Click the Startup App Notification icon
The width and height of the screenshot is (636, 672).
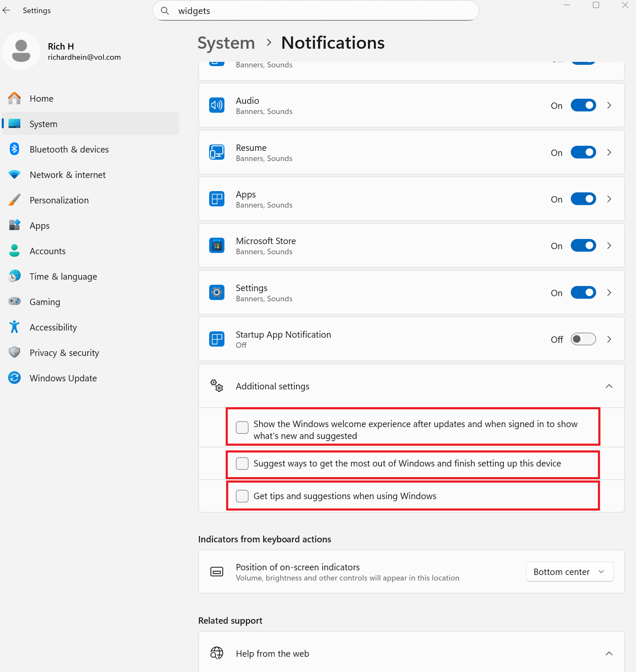[217, 339]
